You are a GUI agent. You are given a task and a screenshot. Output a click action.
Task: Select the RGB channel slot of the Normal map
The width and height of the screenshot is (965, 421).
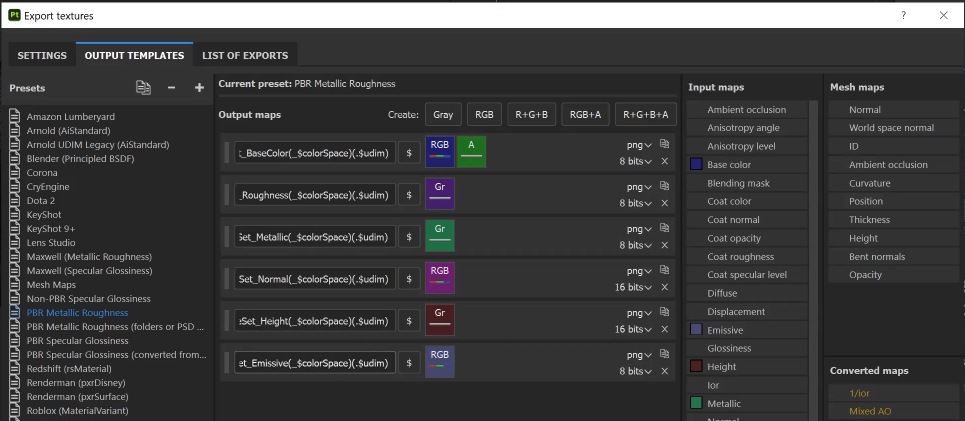[x=440, y=278]
